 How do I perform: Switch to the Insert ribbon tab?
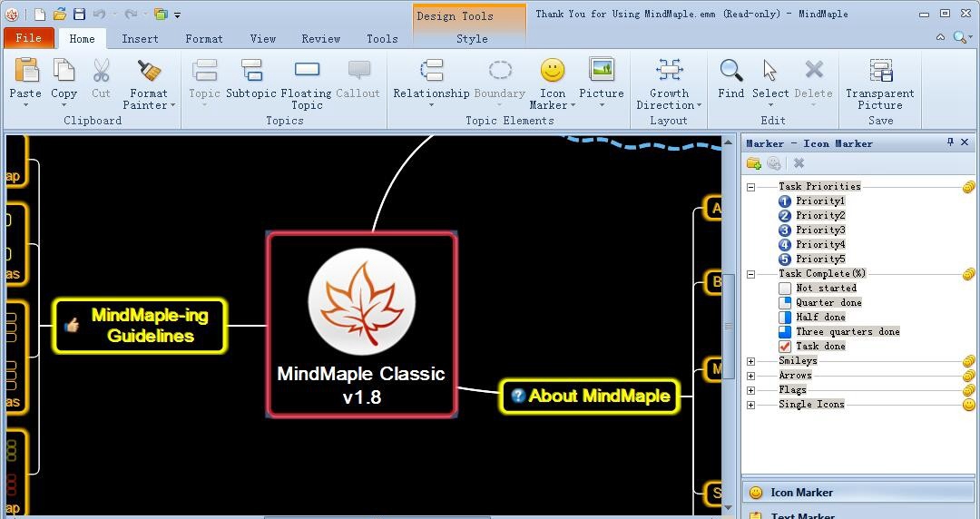[x=140, y=39]
